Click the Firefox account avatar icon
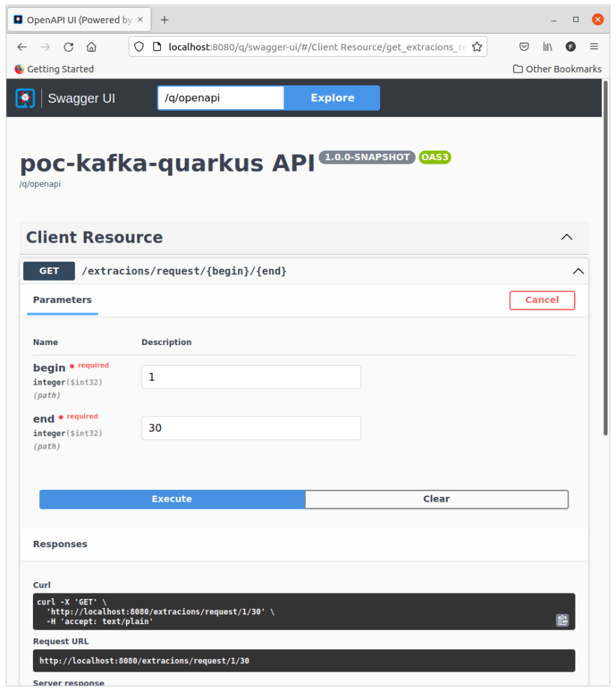This screenshot has width=616, height=692. (570, 47)
